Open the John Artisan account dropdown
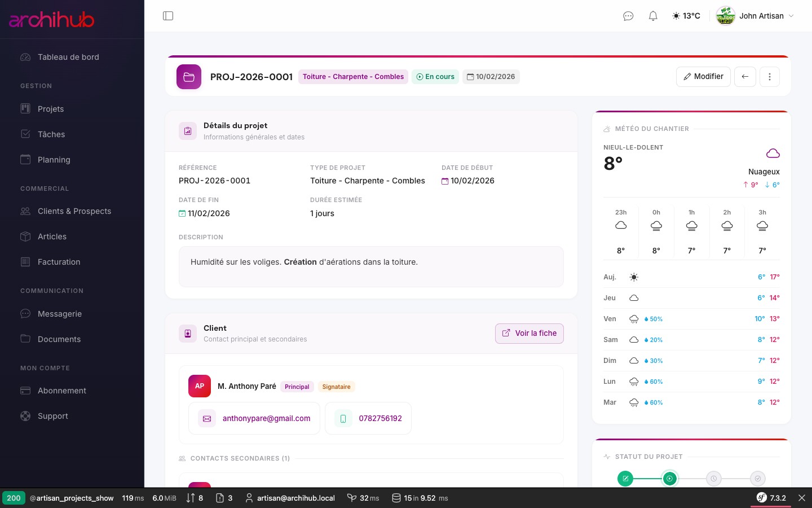The image size is (812, 508). (756, 16)
